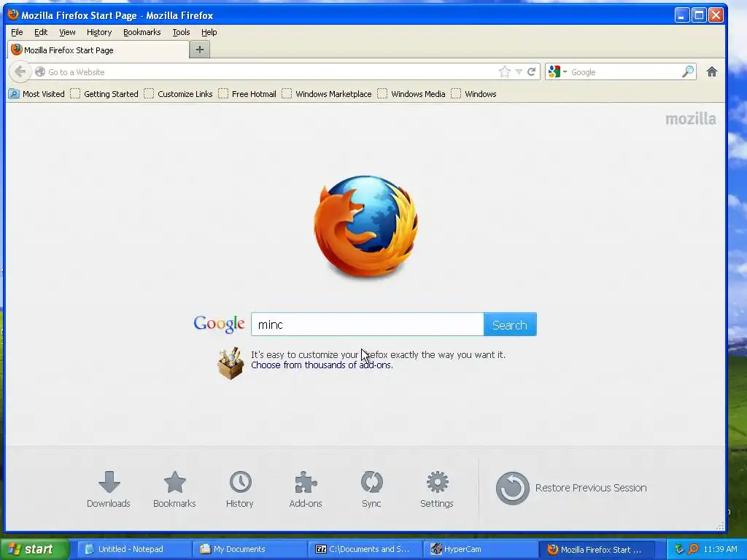The image size is (747, 560).
Task: Switch to Untitled - Notepad in taskbar
Action: 134,550
